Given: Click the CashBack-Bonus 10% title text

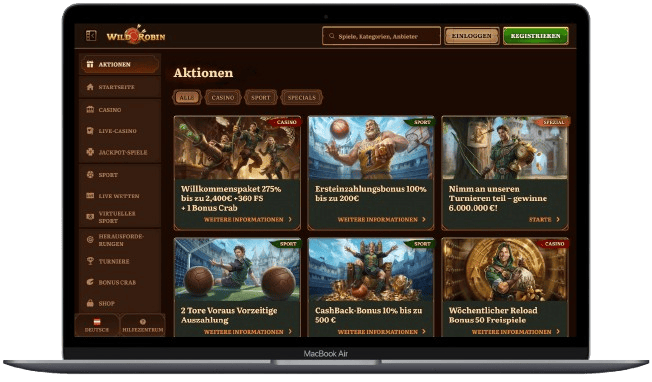Looking at the screenshot, I should pos(368,315).
